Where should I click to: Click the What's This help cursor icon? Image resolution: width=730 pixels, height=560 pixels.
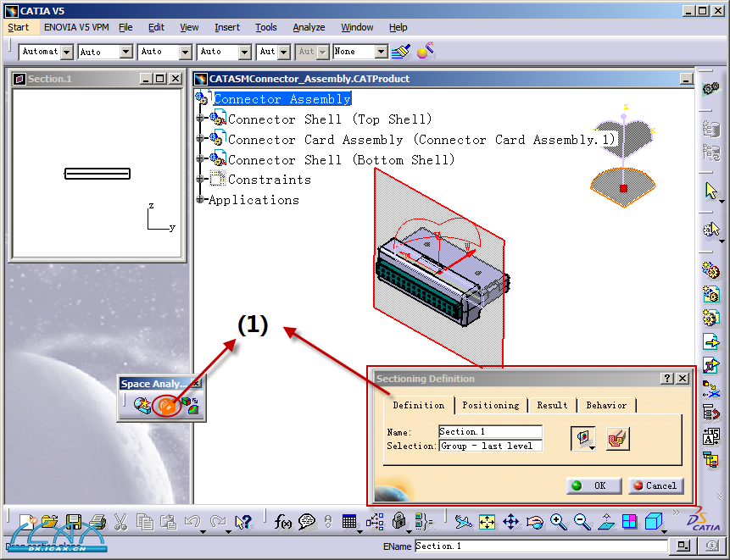(x=243, y=522)
